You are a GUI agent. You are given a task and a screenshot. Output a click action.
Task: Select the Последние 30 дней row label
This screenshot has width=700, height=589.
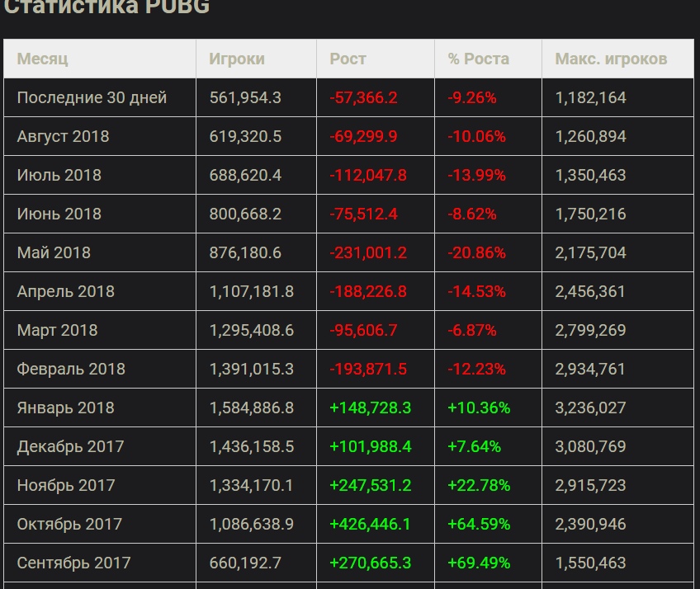coord(92,98)
